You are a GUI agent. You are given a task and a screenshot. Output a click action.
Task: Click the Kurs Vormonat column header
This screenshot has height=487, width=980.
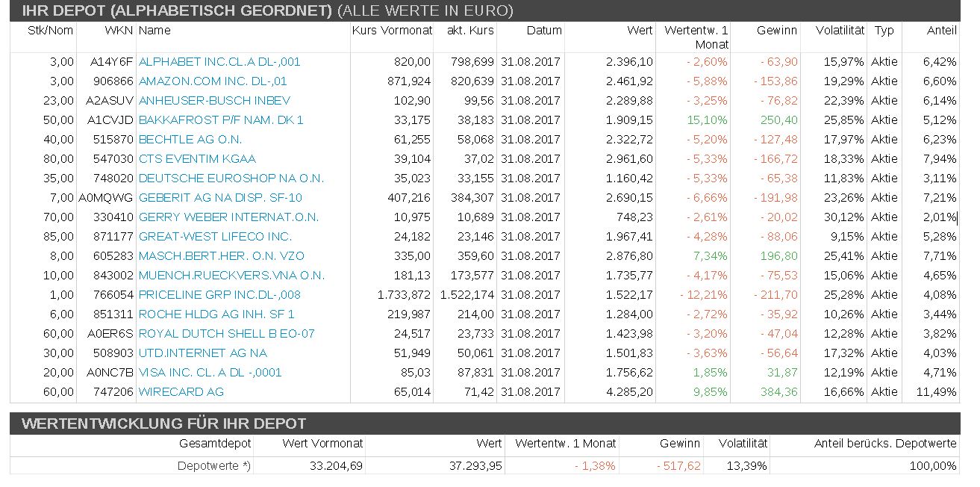[x=392, y=31]
